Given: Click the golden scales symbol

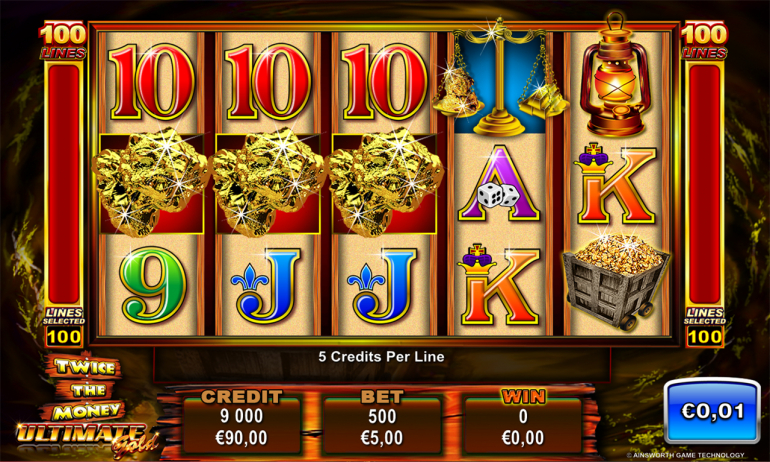Looking at the screenshot, I should [500, 78].
